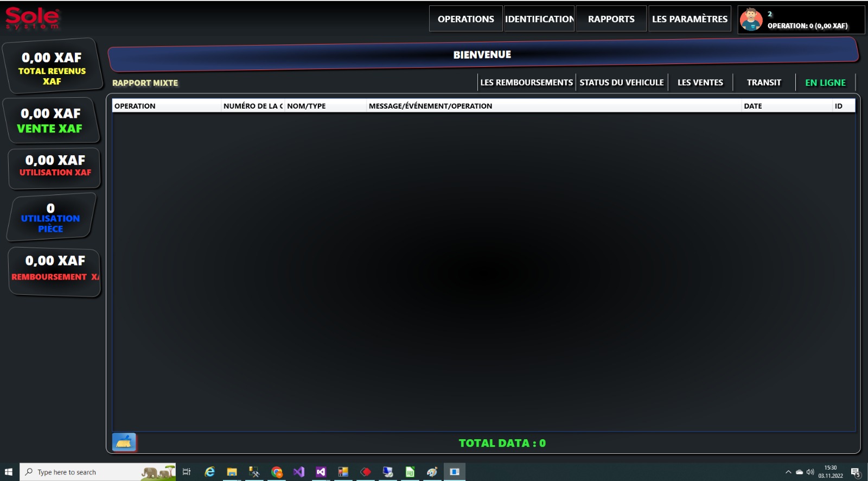The image size is (868, 481).
Task: Open the IDENTIFICATION menu
Action: coord(539,19)
